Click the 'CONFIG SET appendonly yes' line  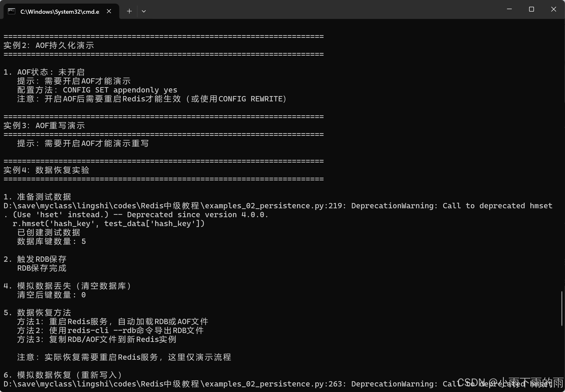click(x=120, y=90)
